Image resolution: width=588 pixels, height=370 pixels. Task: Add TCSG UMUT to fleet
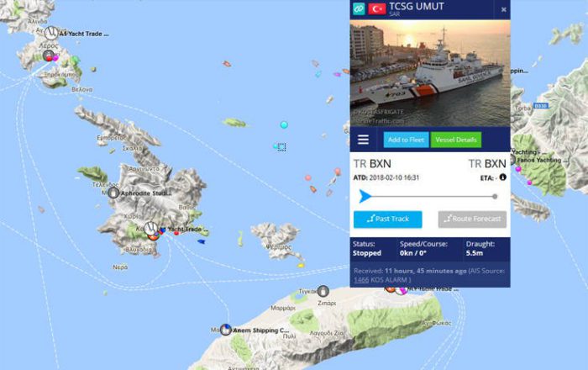406,140
